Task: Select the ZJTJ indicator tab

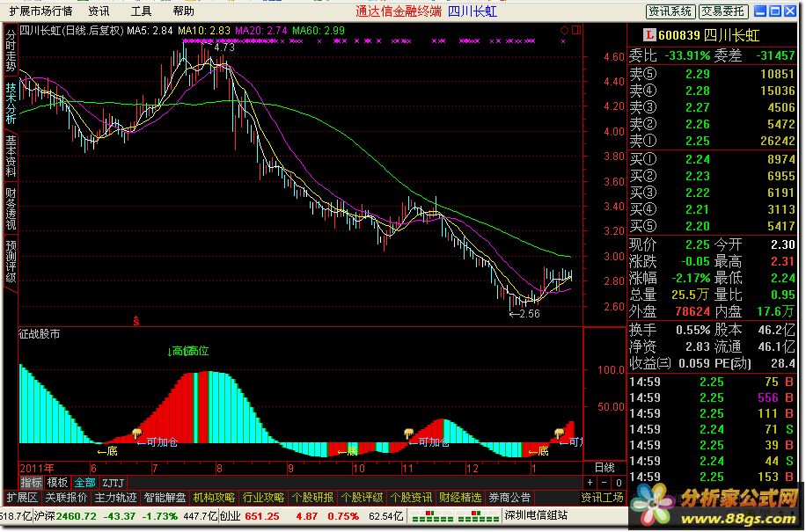Action: [x=113, y=483]
